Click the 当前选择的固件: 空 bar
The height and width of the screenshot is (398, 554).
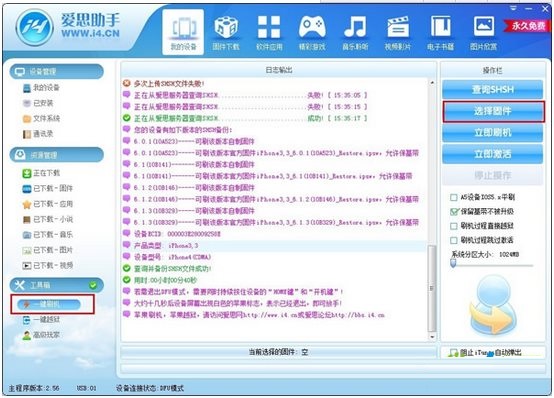pyautogui.click(x=278, y=352)
